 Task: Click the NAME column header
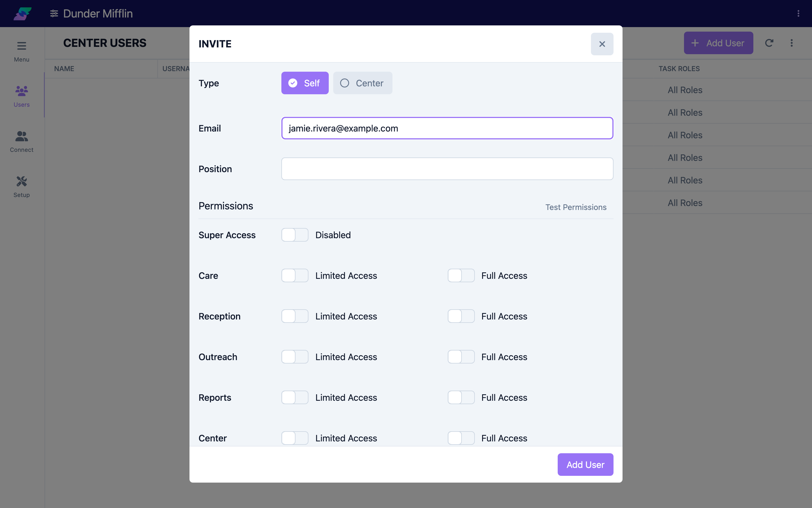pyautogui.click(x=64, y=69)
